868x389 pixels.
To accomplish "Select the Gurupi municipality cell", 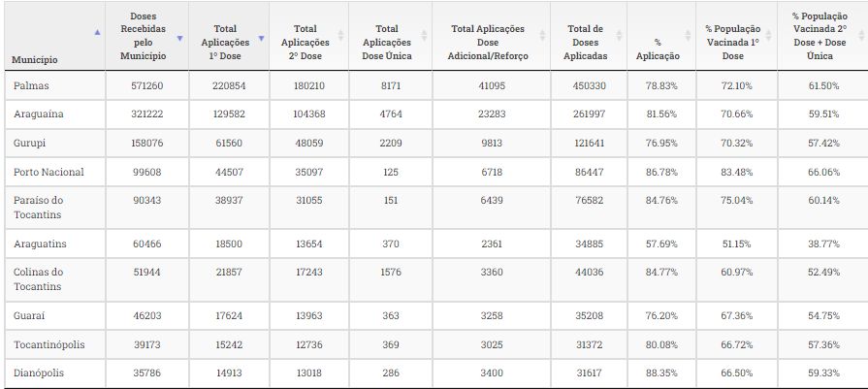I will (31, 143).
